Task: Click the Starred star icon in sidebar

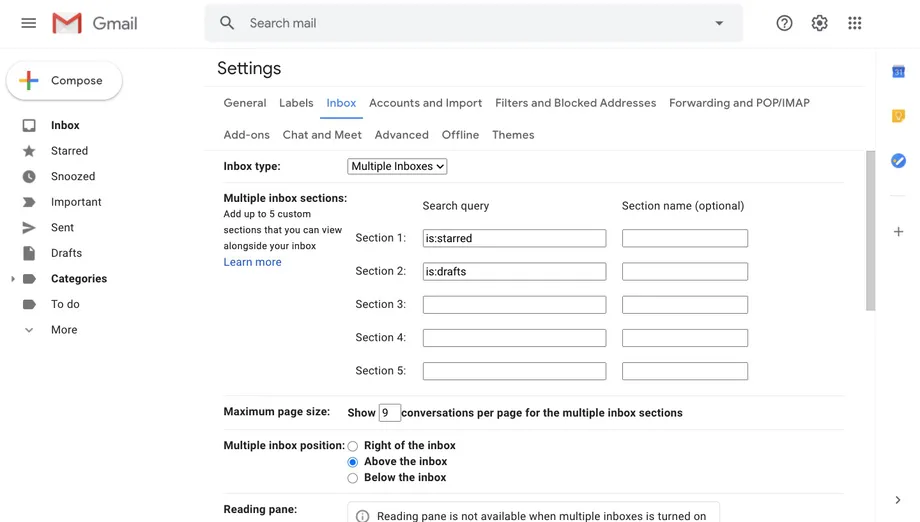Action: 29,151
